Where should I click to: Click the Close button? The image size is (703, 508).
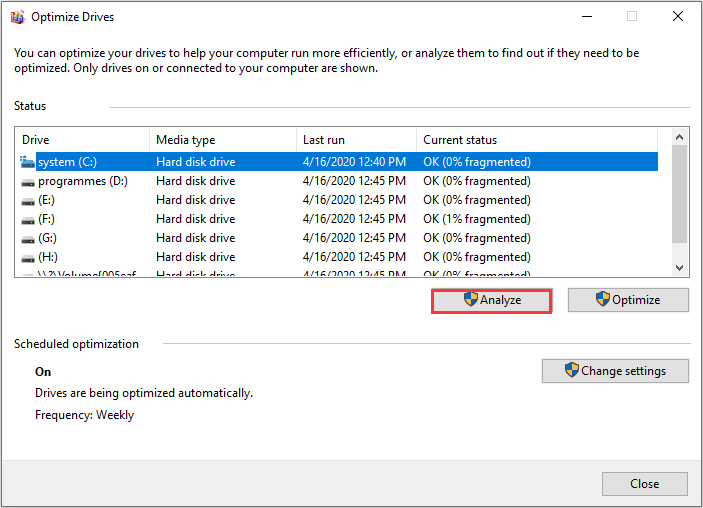click(645, 484)
